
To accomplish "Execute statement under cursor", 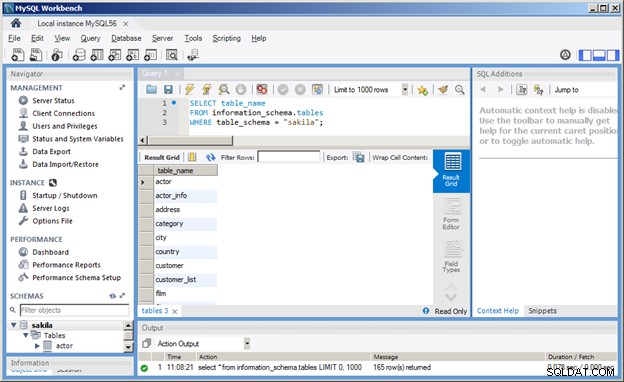I will pos(207,90).
